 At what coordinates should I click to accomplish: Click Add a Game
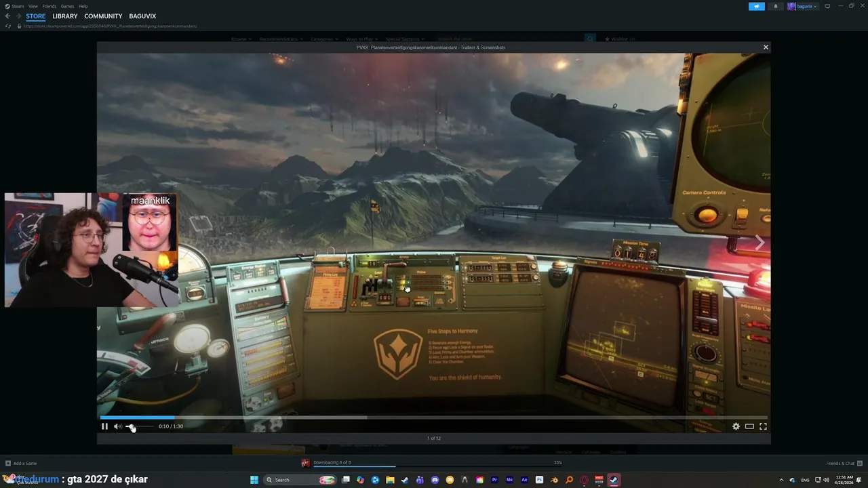(21, 464)
